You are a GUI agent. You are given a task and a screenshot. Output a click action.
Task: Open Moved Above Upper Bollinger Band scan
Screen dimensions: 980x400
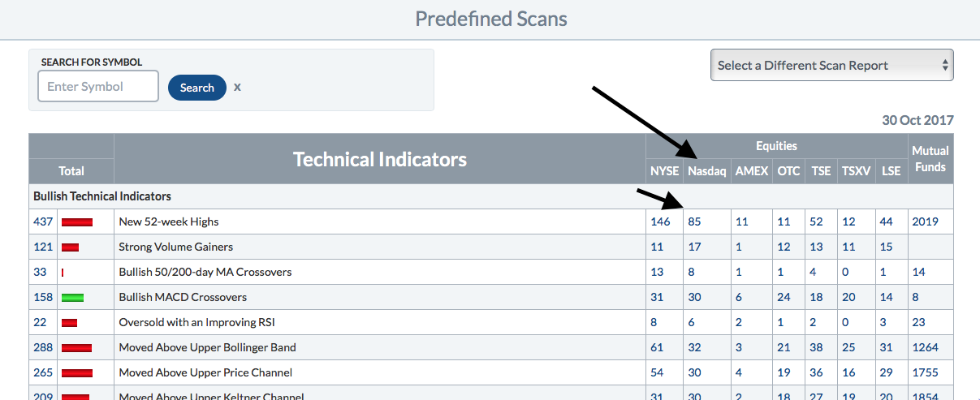pos(207,347)
